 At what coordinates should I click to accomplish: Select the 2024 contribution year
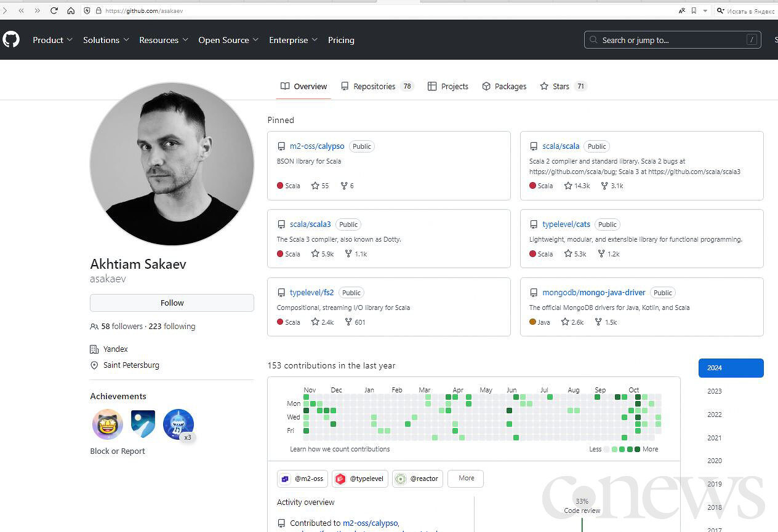(x=731, y=368)
